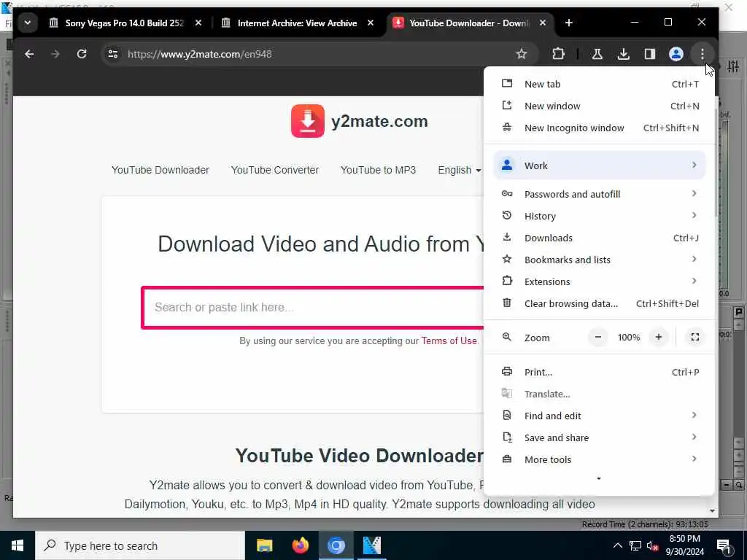Image resolution: width=747 pixels, height=560 pixels.
Task: Open the Extensions puzzle icon in toolbar
Action: [558, 54]
